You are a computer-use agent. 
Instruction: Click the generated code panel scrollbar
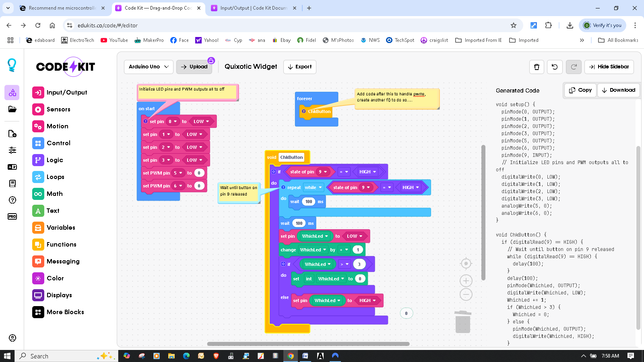(638, 237)
